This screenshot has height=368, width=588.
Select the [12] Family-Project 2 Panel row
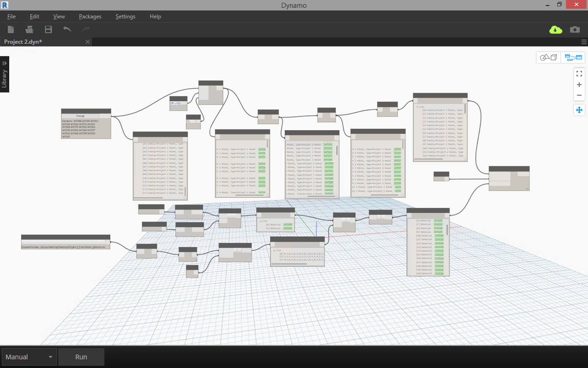(x=443, y=156)
